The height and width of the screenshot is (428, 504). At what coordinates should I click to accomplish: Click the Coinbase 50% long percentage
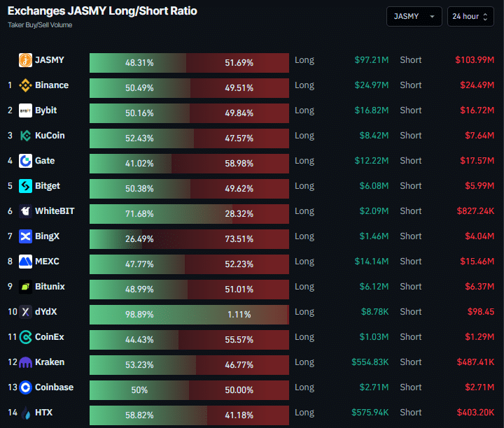coord(139,390)
